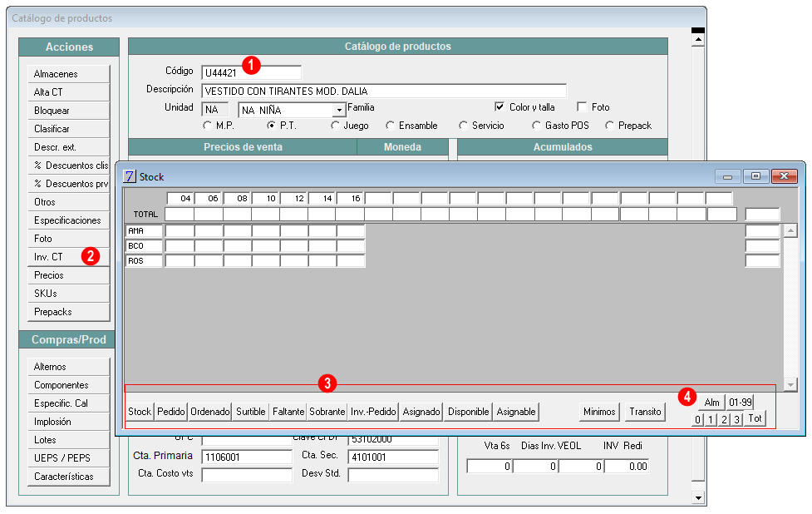Switch to Asignado view
The width and height of the screenshot is (812, 514).
pos(421,412)
